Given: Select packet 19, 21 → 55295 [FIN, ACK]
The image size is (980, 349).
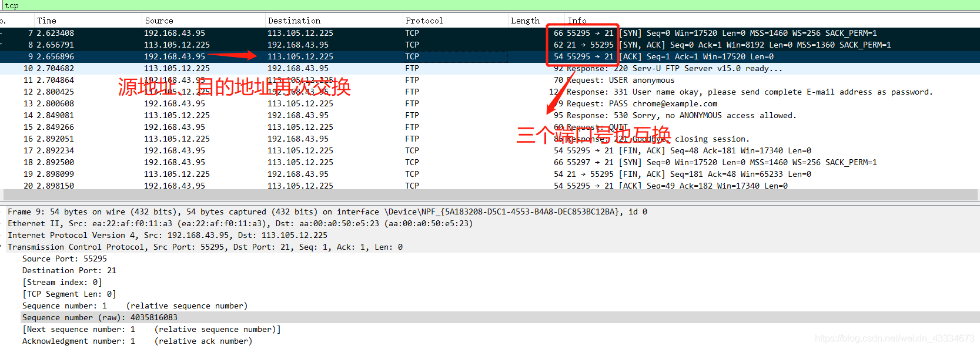Looking at the screenshot, I should tap(490, 174).
